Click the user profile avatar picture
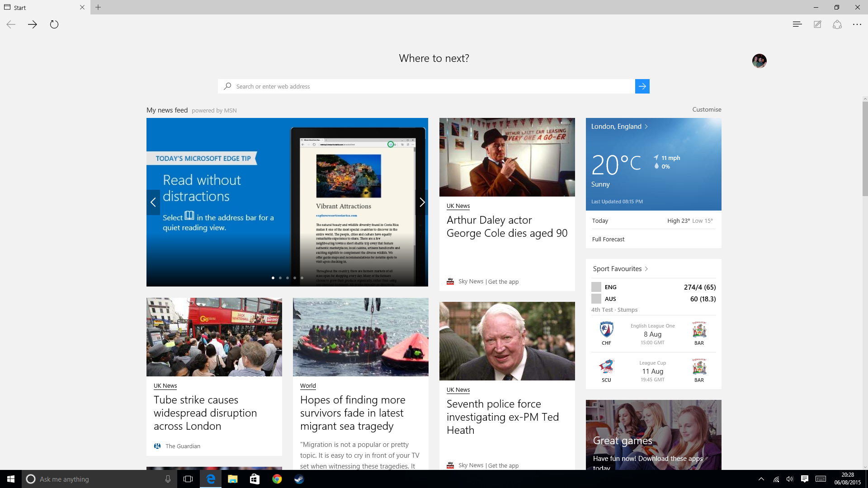The width and height of the screenshot is (868, 488). [759, 61]
